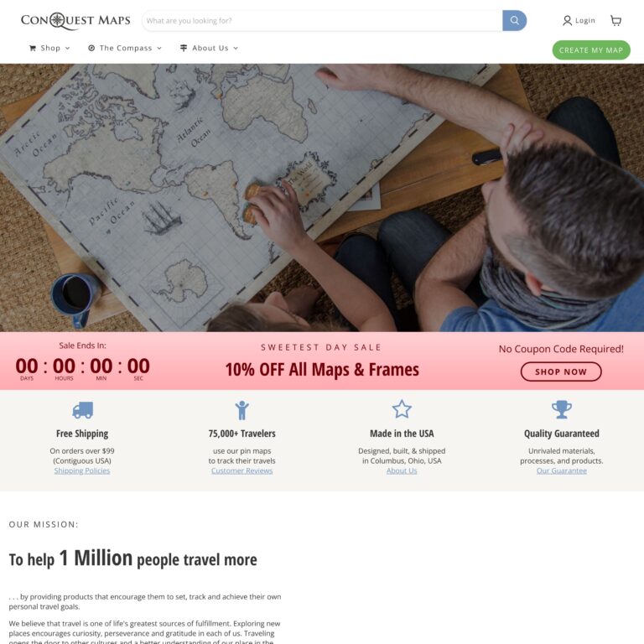The height and width of the screenshot is (644, 644).
Task: Click the Shop Now sale button
Action: [x=561, y=371]
